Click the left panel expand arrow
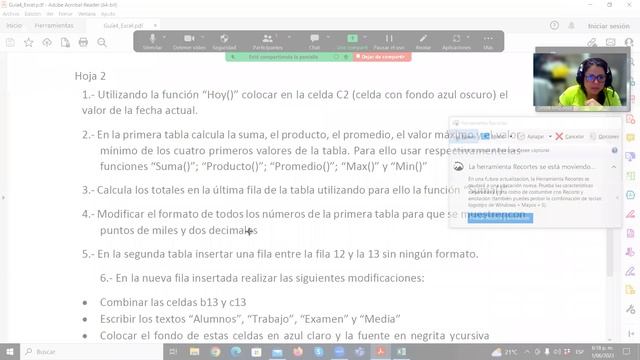640x360 pixels. [3, 198]
